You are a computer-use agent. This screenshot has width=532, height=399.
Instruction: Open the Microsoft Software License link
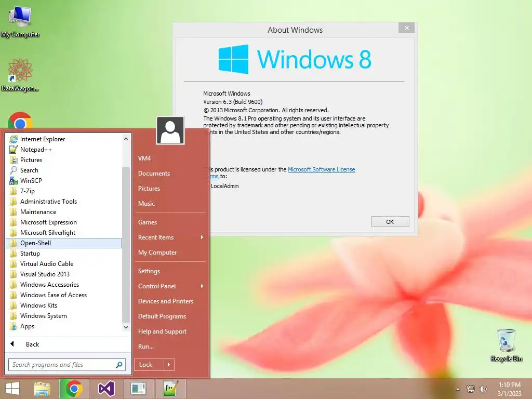tap(321, 169)
